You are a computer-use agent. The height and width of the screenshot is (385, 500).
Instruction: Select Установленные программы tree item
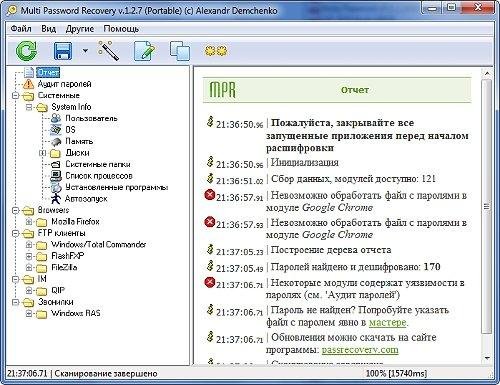(116, 187)
